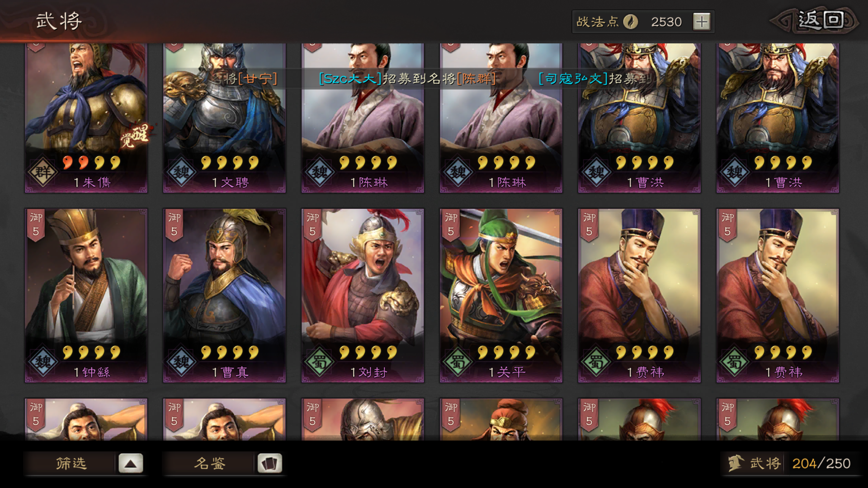Add tactic points with the plus icon

coord(702,22)
